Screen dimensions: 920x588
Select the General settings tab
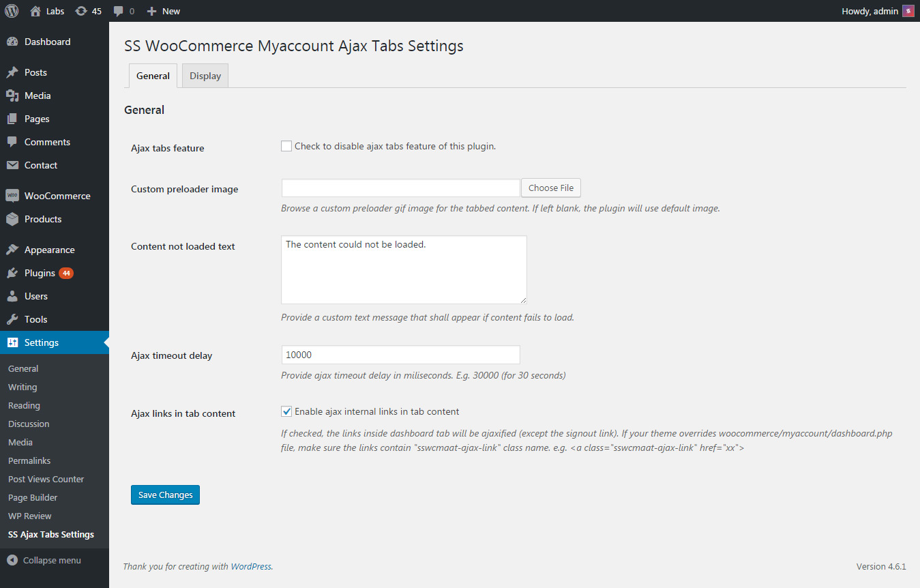point(152,75)
